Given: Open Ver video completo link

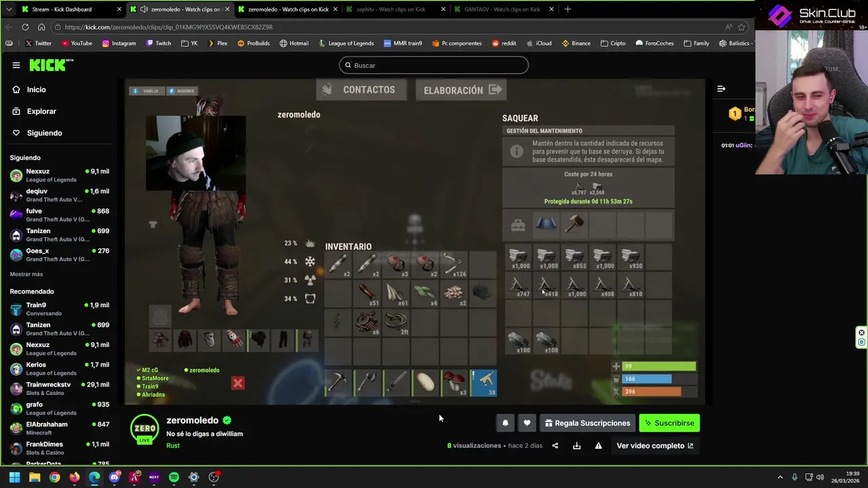Looking at the screenshot, I should [x=655, y=445].
